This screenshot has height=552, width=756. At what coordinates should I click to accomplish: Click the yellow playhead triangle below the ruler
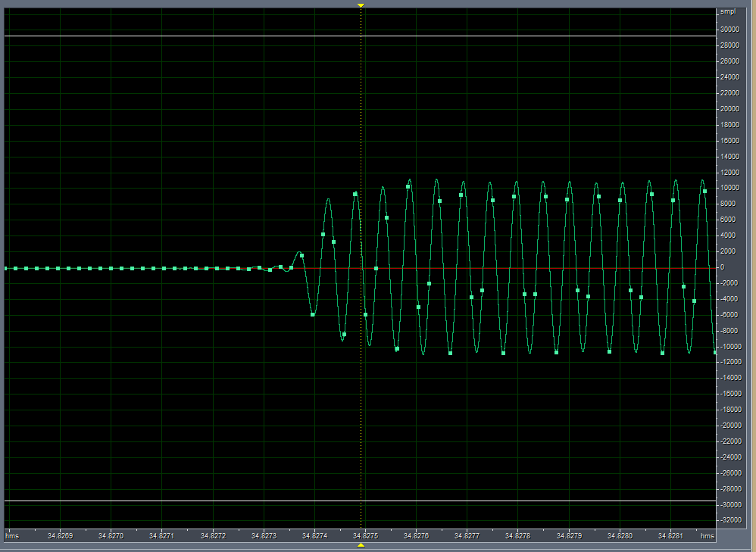coord(361,545)
